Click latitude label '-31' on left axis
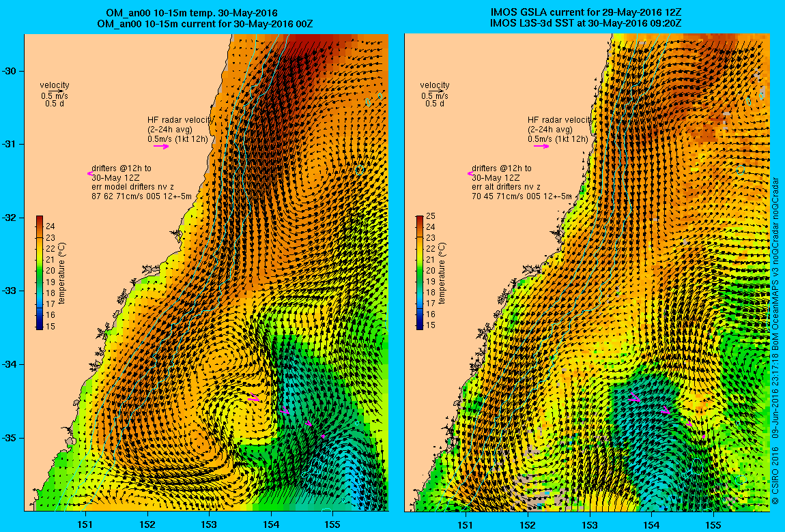785x532 pixels. pos(9,144)
